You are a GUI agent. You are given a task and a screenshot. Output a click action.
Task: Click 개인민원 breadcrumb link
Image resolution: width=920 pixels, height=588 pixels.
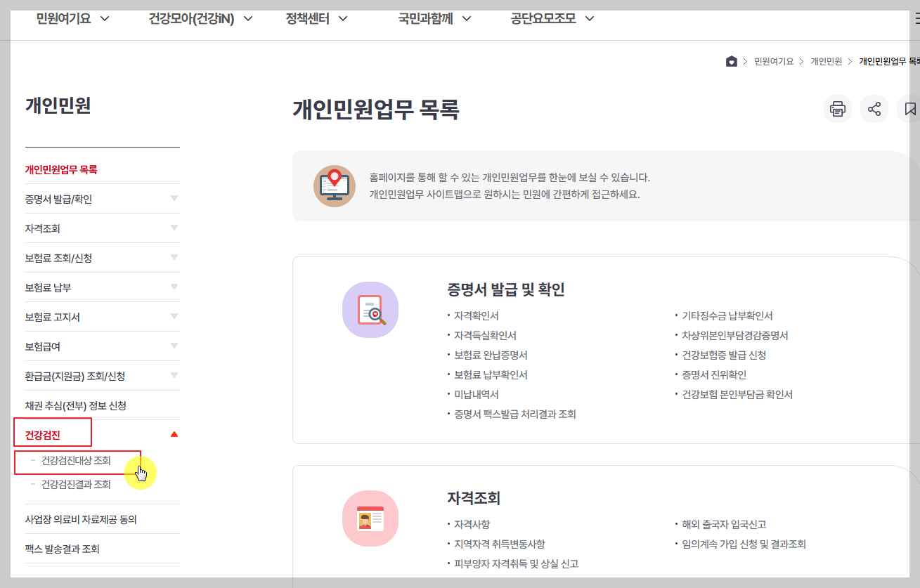pos(827,61)
